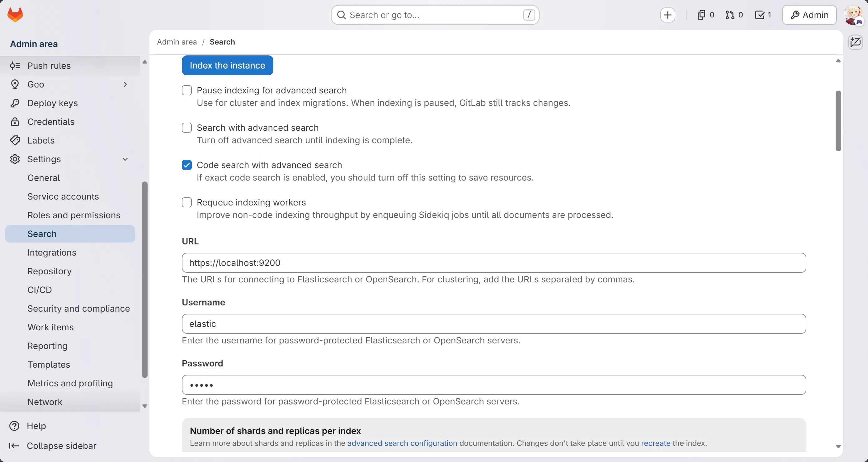Click the Admin area sidebar heading

[34, 44]
